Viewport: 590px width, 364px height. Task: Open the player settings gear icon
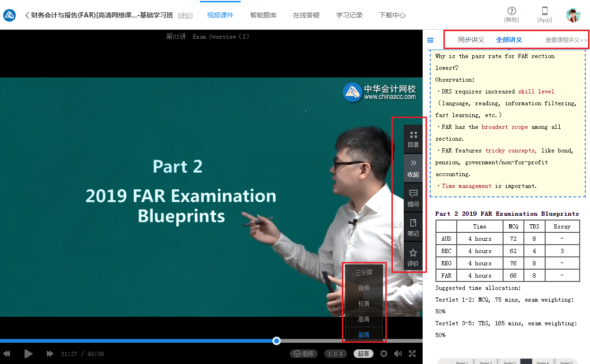pyautogui.click(x=384, y=353)
